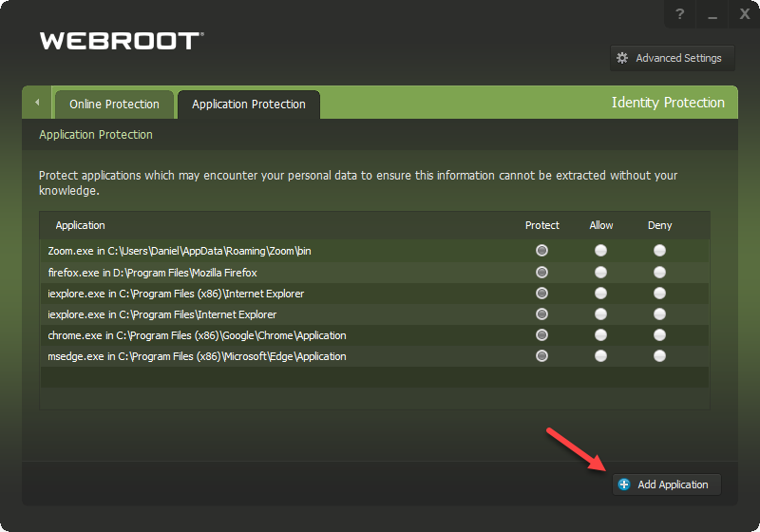
Task: Click the Advanced Settings gear icon
Action: (622, 58)
